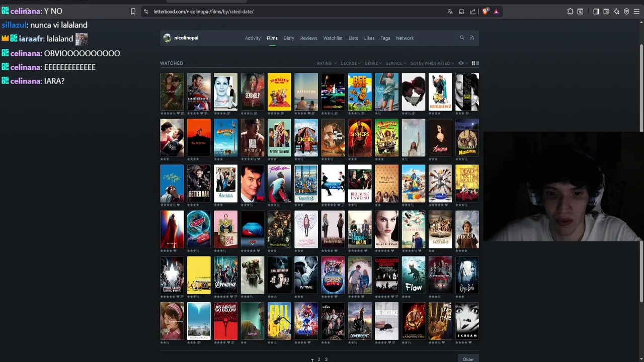This screenshot has height=362, width=644.
Task: Open the Black Swan poster
Action: (386, 229)
